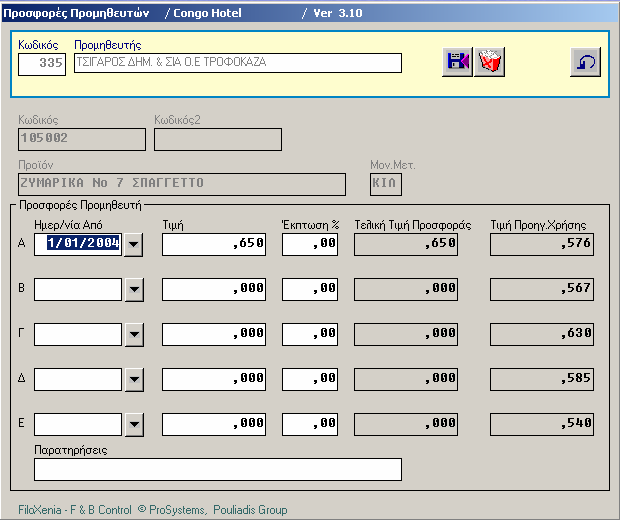Click the empty Κωδικός2 field
620x520 pixels.
click(x=218, y=139)
